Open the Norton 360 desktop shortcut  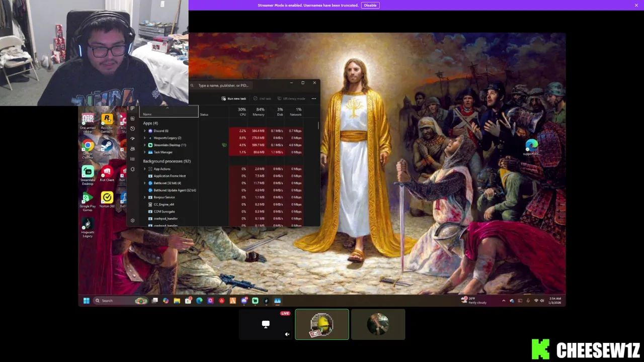tap(107, 201)
